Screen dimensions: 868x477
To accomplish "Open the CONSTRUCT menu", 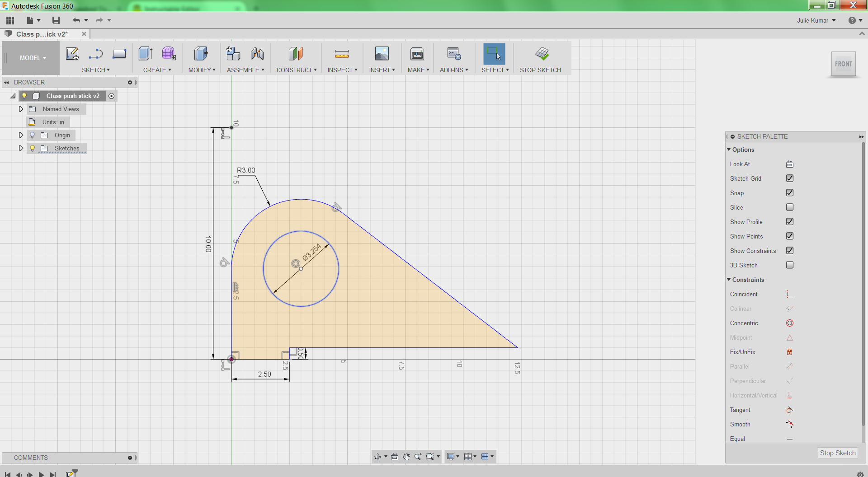I will tap(297, 70).
